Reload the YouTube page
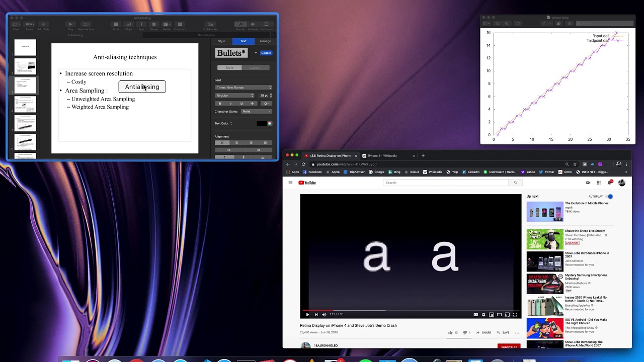This screenshot has width=644, height=362. coord(303,164)
